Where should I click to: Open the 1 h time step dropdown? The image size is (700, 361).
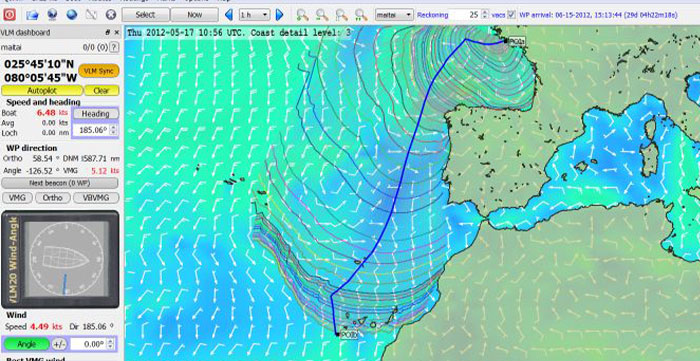click(x=254, y=15)
